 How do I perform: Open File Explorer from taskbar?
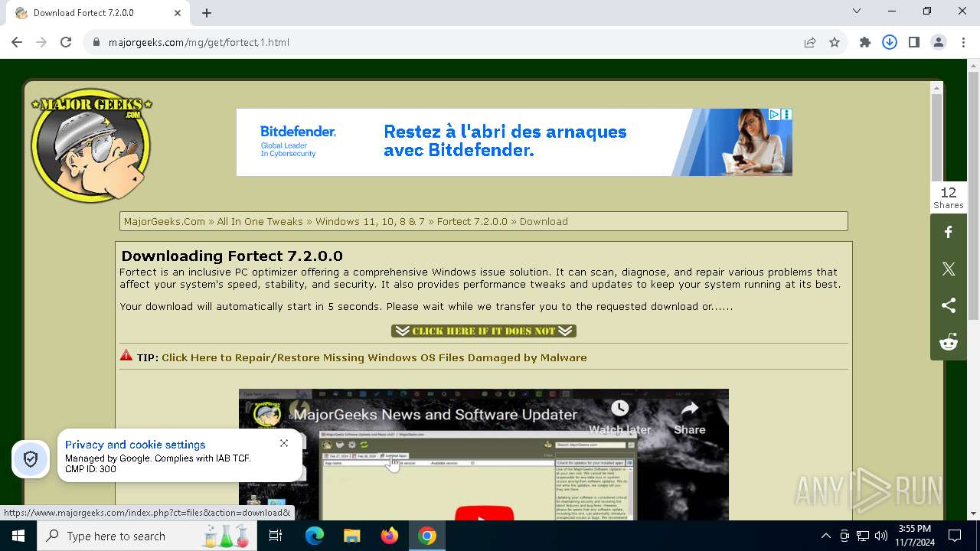click(x=351, y=536)
